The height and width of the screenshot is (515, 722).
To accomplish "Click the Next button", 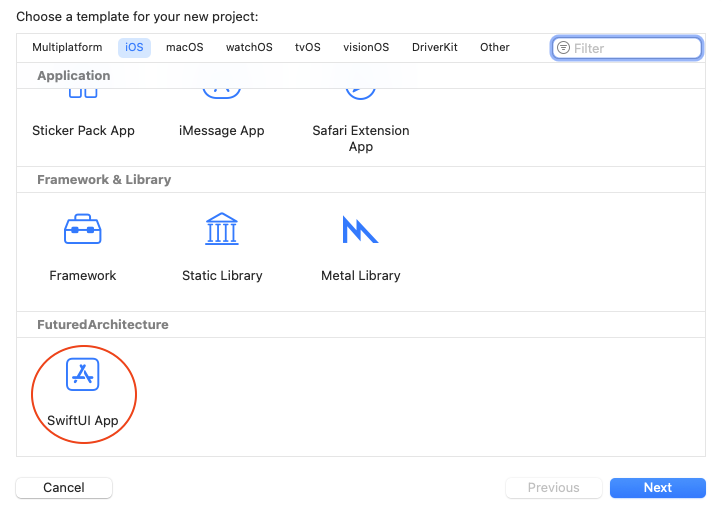I will tap(657, 488).
